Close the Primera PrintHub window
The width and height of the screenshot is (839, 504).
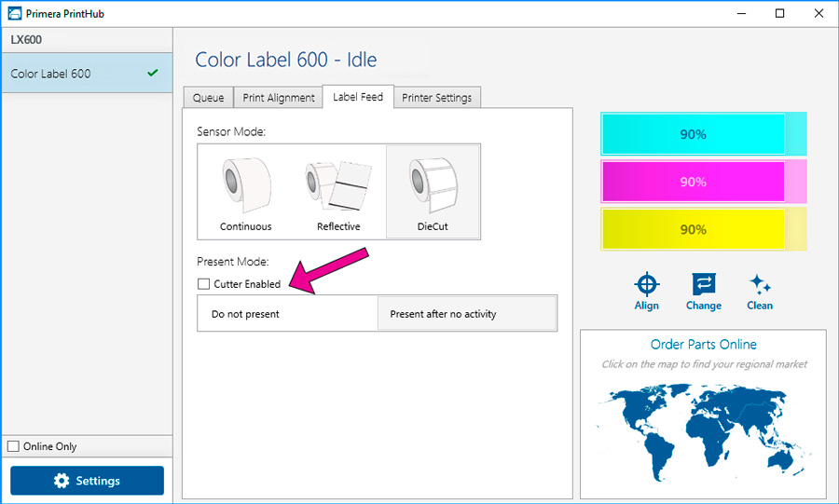click(818, 13)
